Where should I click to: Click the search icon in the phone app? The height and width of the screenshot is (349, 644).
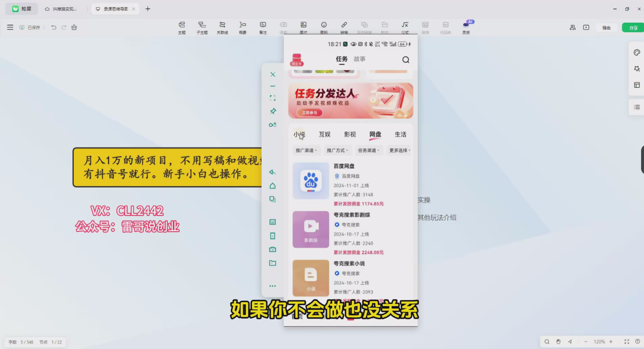(405, 60)
